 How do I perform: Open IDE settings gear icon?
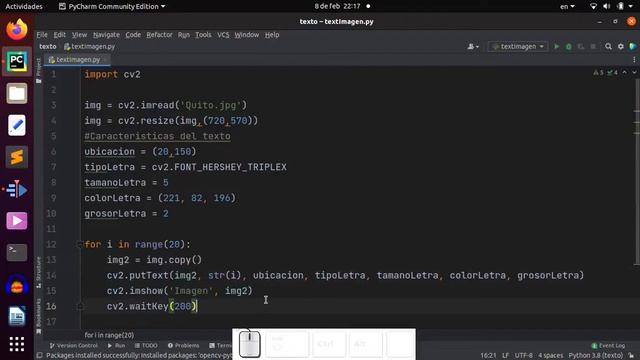point(621,47)
